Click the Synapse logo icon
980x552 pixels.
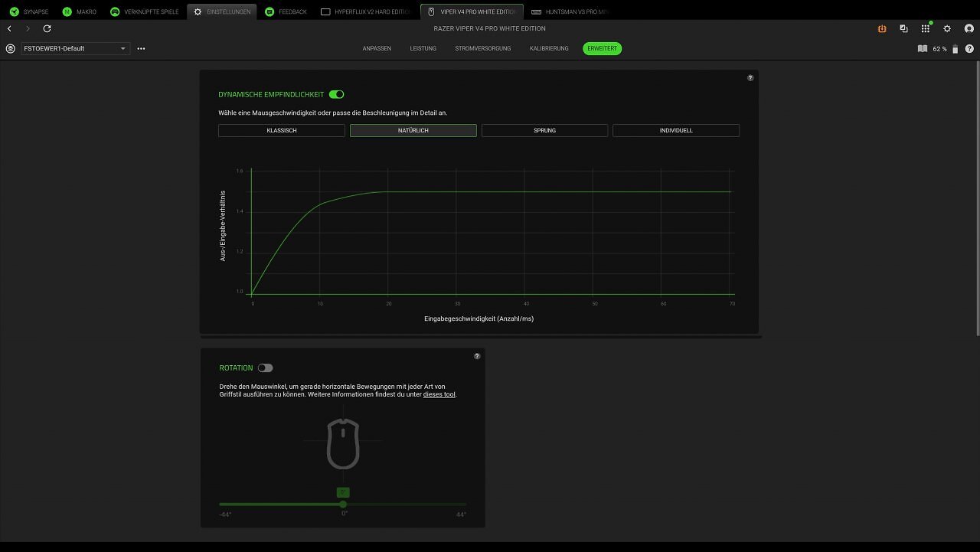(14, 11)
